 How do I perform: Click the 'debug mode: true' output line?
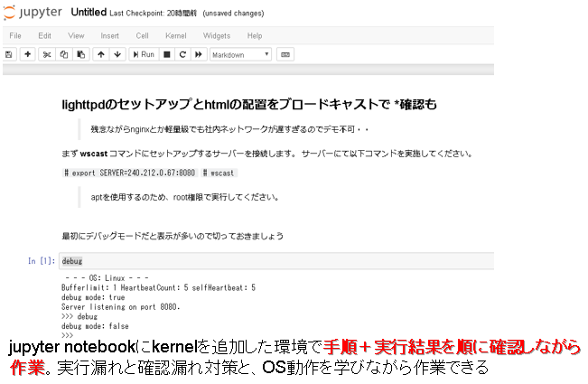(93, 297)
